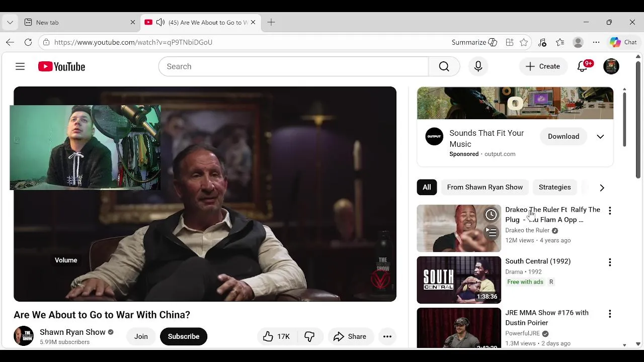644x362 pixels.
Task: Open Shawn Ryan Show channel avatar
Action: coord(23,336)
